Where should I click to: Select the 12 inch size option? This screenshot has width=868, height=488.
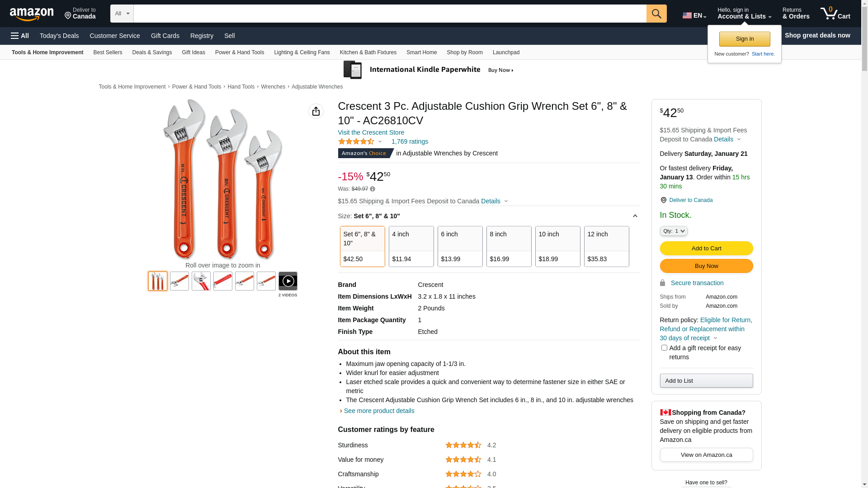[x=606, y=246]
